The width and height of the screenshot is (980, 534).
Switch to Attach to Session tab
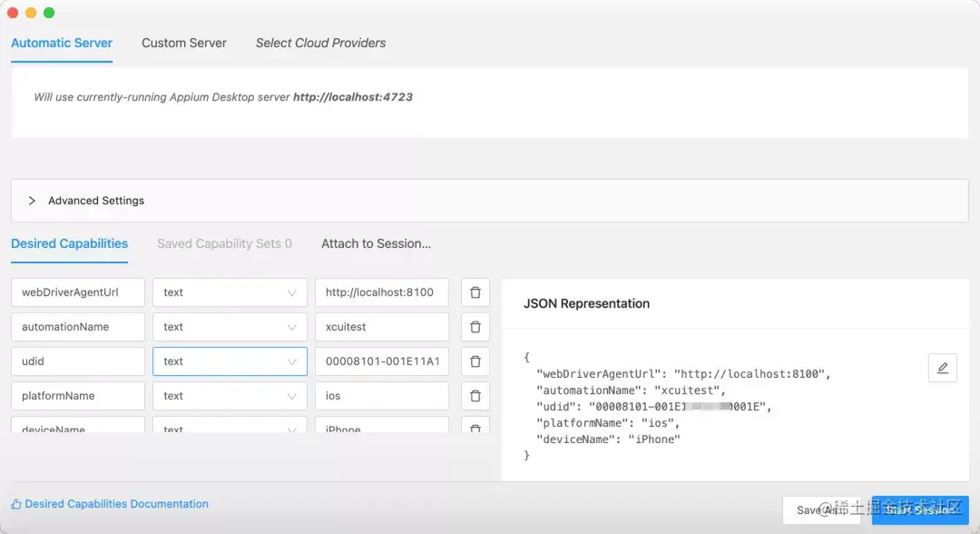376,243
